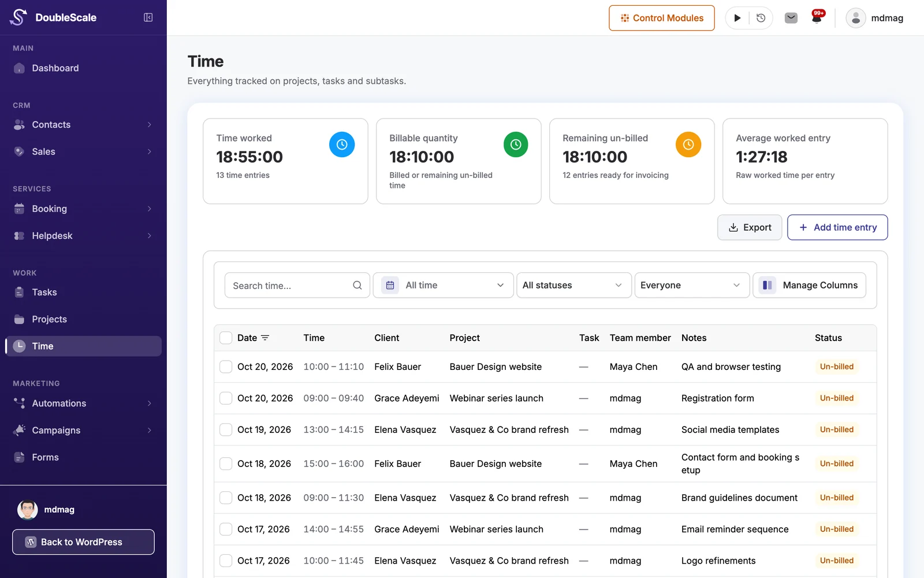This screenshot has width=924, height=578.
Task: Open the mail inbox icon
Action: (791, 18)
